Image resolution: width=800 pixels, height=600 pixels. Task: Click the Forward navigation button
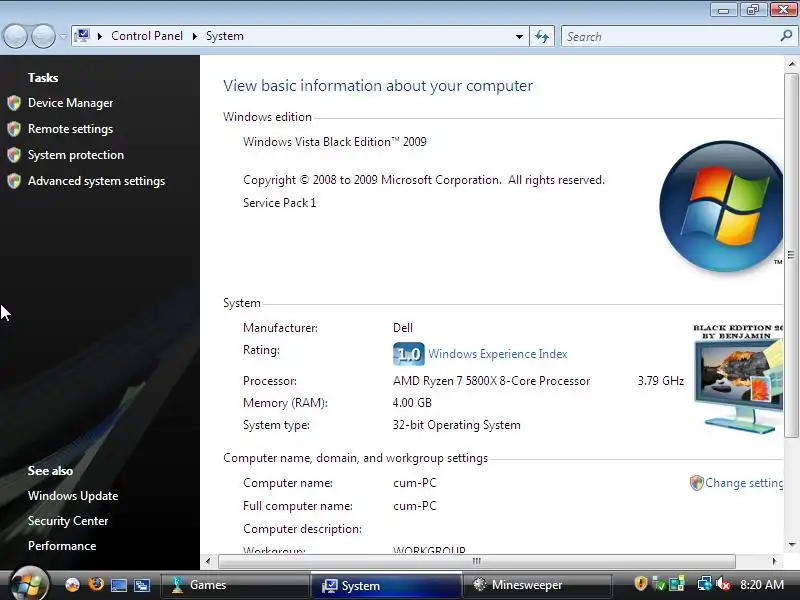point(43,37)
